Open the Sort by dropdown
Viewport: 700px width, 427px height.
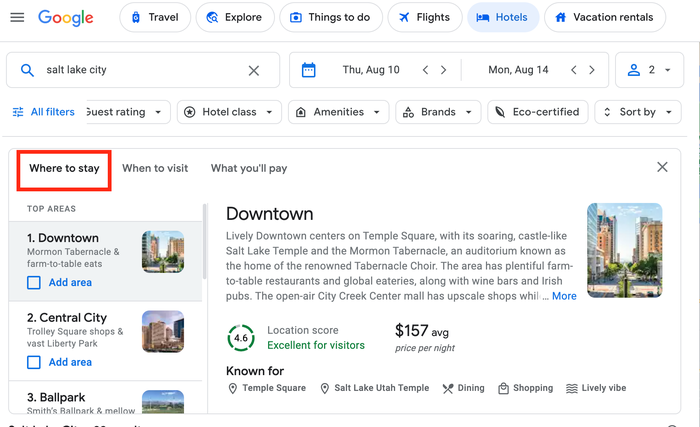(638, 112)
